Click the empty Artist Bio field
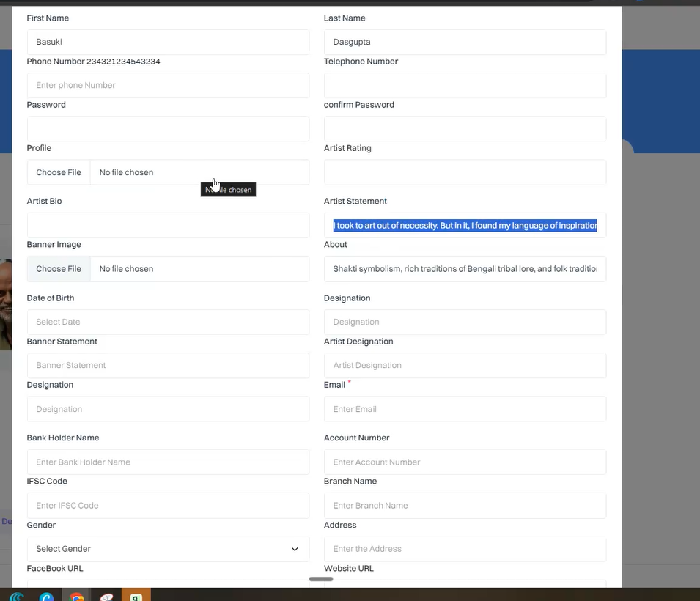700x601 pixels. pos(168,226)
